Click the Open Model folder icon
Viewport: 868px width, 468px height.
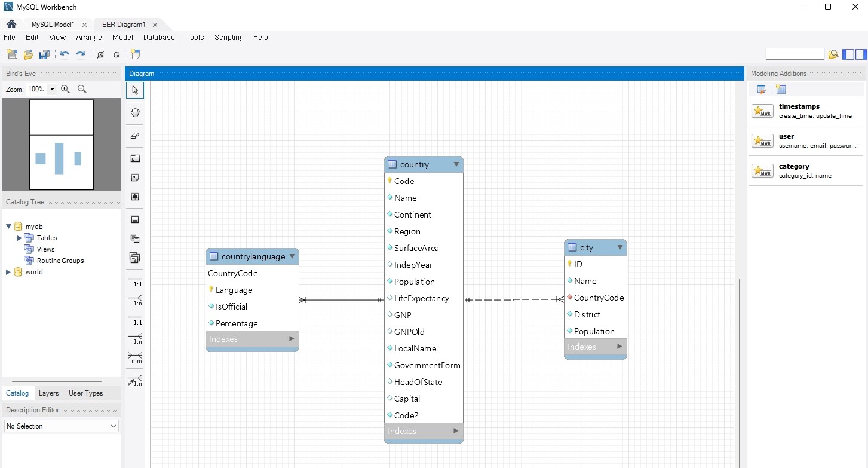pos(28,54)
